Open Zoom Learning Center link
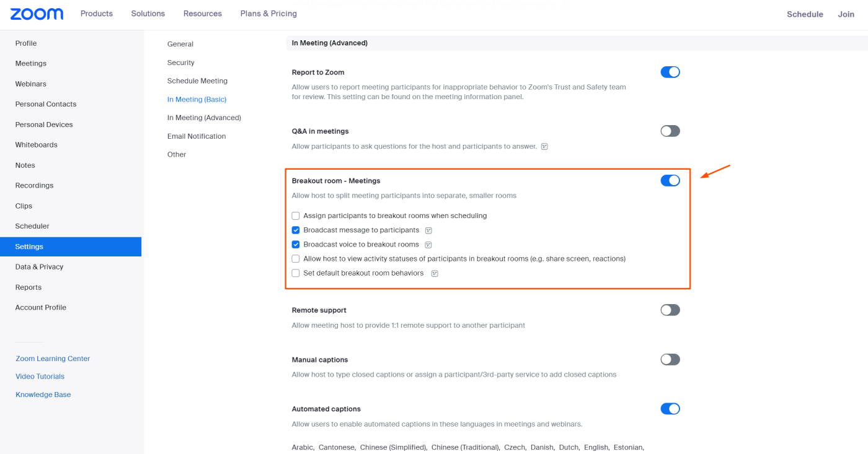Image resolution: width=868 pixels, height=454 pixels. coord(53,359)
